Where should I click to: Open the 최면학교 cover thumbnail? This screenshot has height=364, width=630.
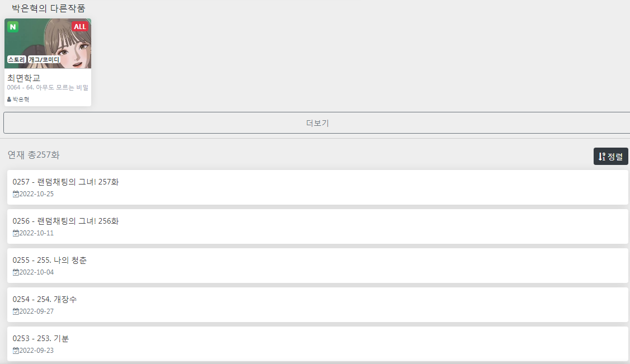[48, 44]
